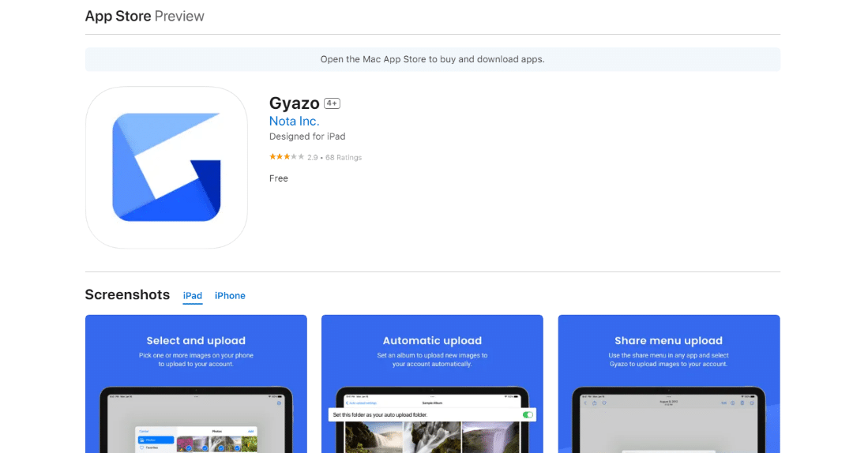Click the Gyazo app icon
The width and height of the screenshot is (868, 453).
pos(166,167)
